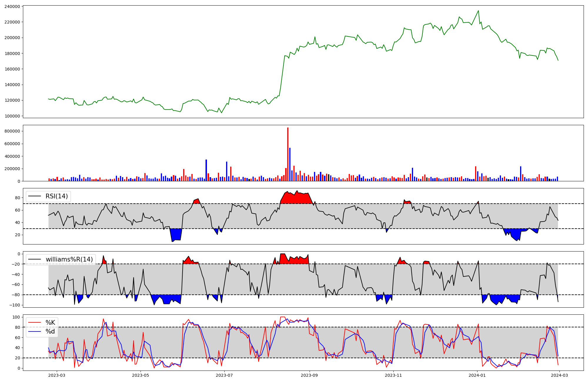Click the %d legend text

(x=50, y=331)
